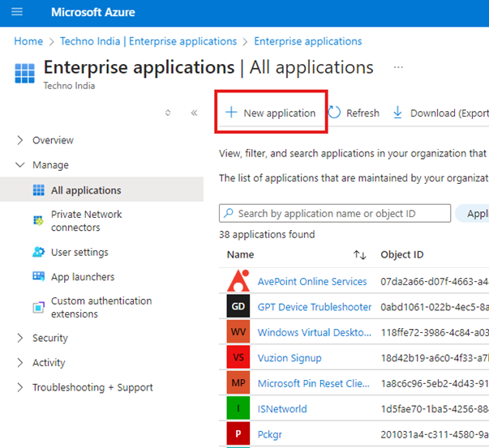Click the User settings gear-person icon
This screenshot has width=489, height=448.
point(39,252)
